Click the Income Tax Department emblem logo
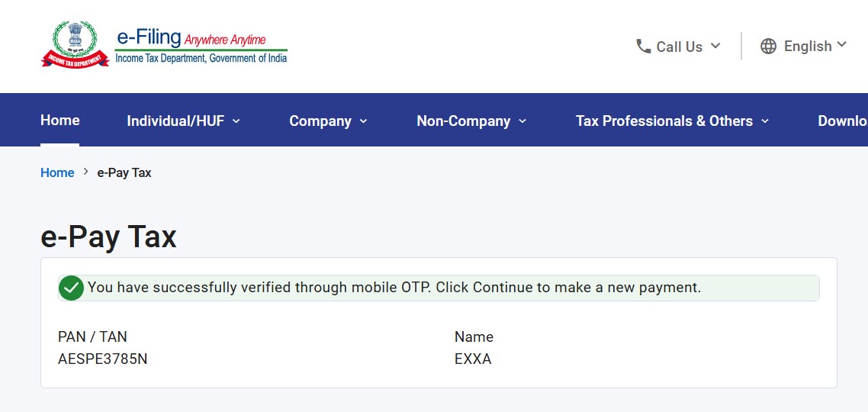Screen dimensions: 868x412 75,44
